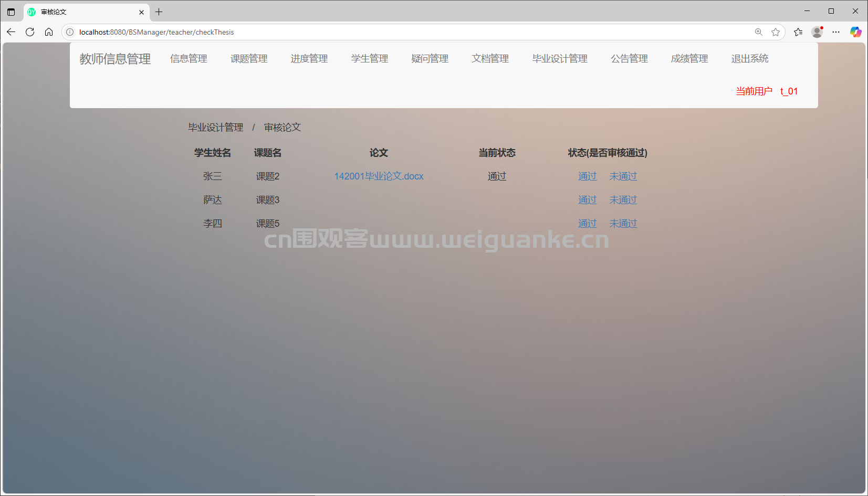Approve 李四's thesis with 通过
The height and width of the screenshot is (496, 868).
[588, 224]
